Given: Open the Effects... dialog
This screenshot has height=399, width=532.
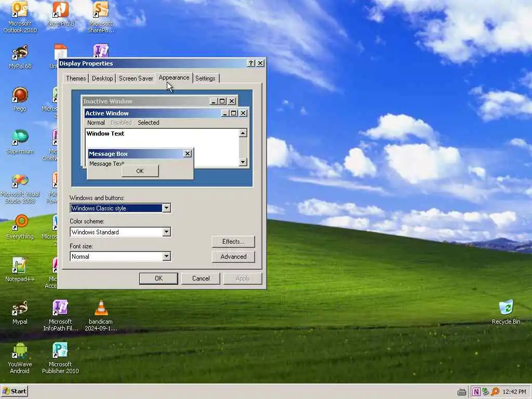Looking at the screenshot, I should tap(233, 242).
